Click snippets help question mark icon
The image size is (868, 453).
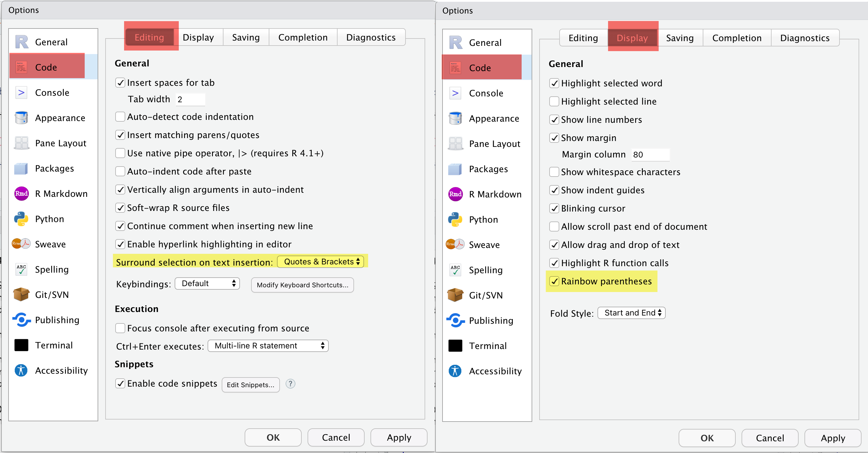pos(291,383)
